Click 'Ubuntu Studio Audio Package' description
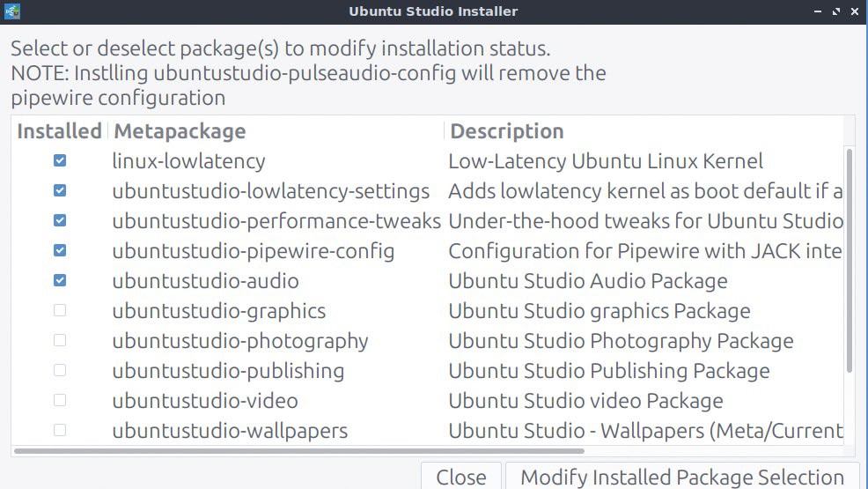The image size is (868, 489). pyautogui.click(x=588, y=281)
